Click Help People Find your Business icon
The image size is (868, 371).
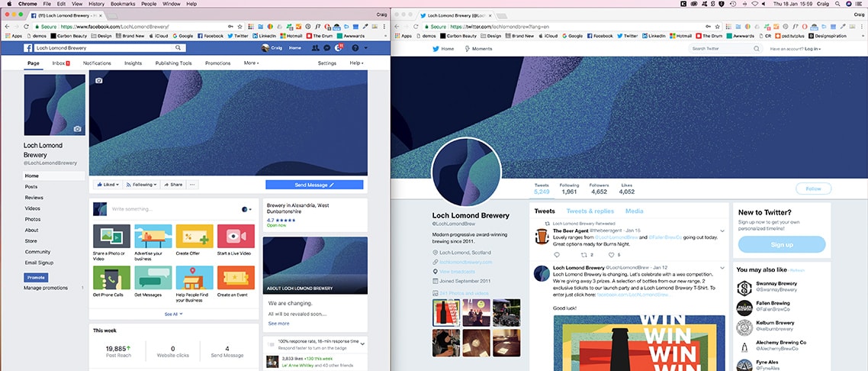pos(194,277)
